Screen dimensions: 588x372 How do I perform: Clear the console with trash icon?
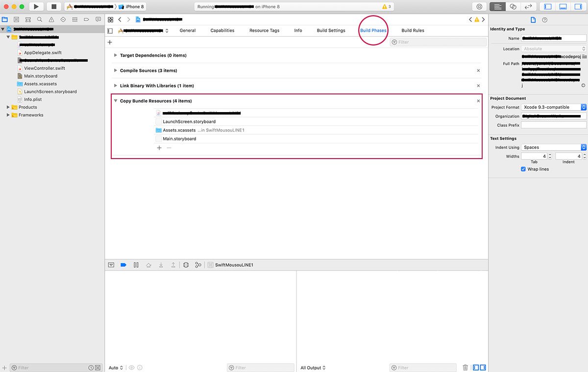click(x=465, y=368)
